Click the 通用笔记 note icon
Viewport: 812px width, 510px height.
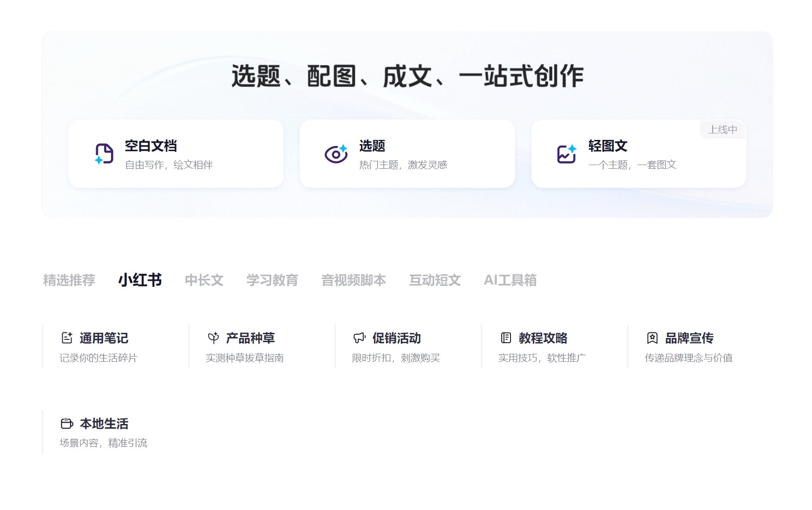(67, 338)
